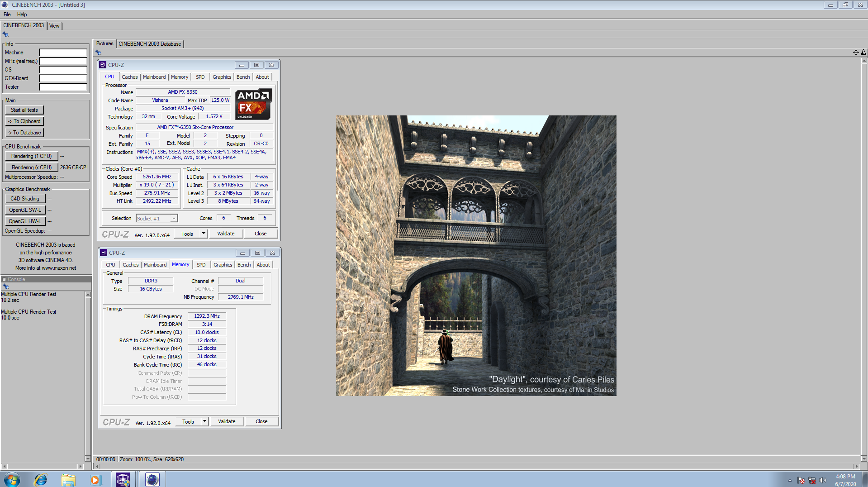The image size is (868, 487).
Task: Open Caches tab in top CPU-Z window
Action: pos(130,77)
